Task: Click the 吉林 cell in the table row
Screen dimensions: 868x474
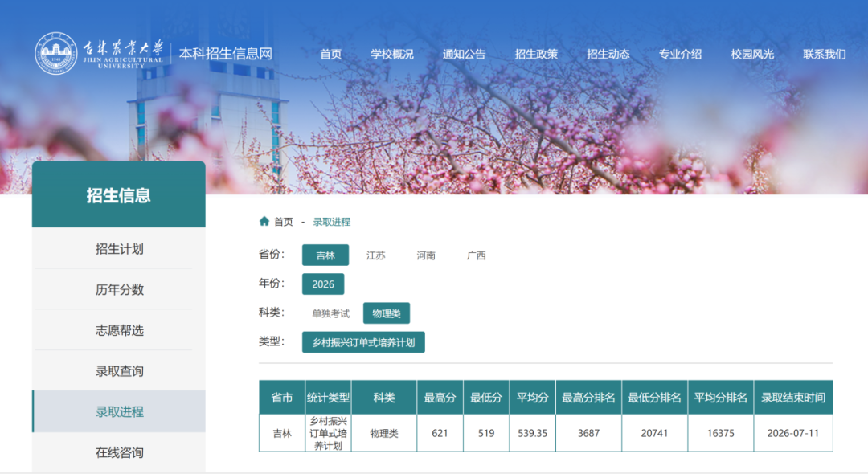Action: click(x=282, y=433)
